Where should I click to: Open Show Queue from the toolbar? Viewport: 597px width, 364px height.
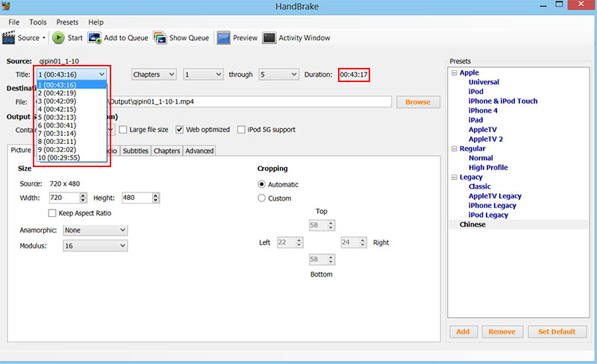[x=160, y=38]
